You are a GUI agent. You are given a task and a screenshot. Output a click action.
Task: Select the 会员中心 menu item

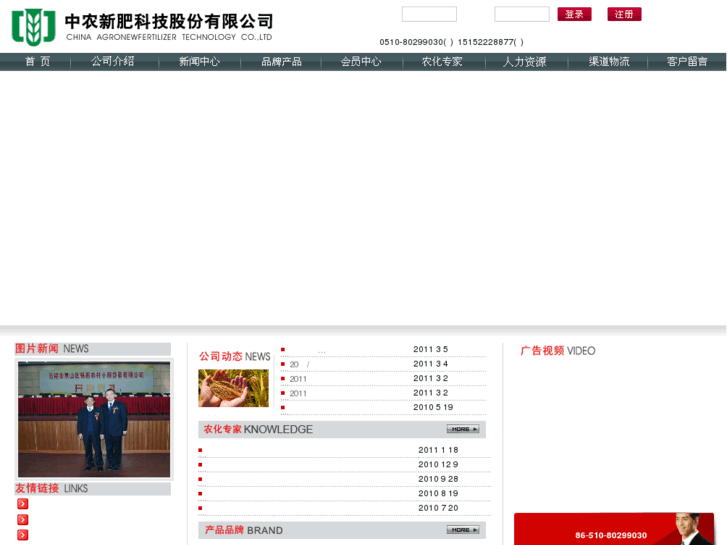[x=361, y=62]
